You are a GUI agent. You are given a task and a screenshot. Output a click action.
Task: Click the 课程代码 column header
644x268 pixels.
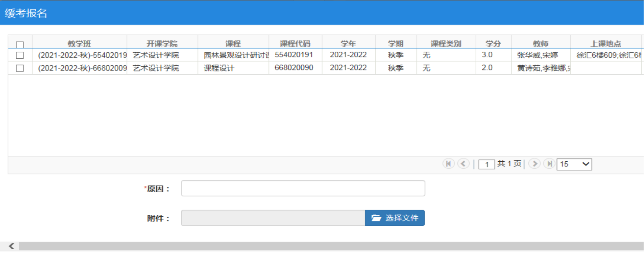point(295,44)
